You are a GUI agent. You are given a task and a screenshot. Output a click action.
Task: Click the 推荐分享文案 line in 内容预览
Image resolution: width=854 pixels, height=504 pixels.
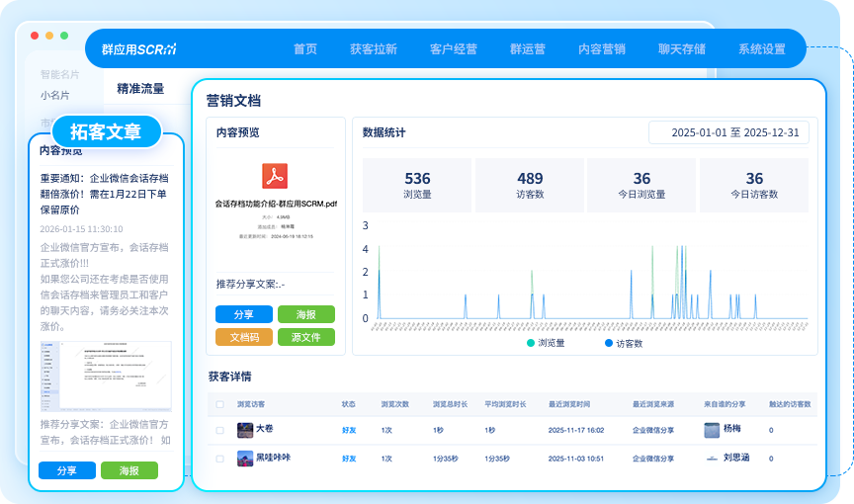[250, 284]
